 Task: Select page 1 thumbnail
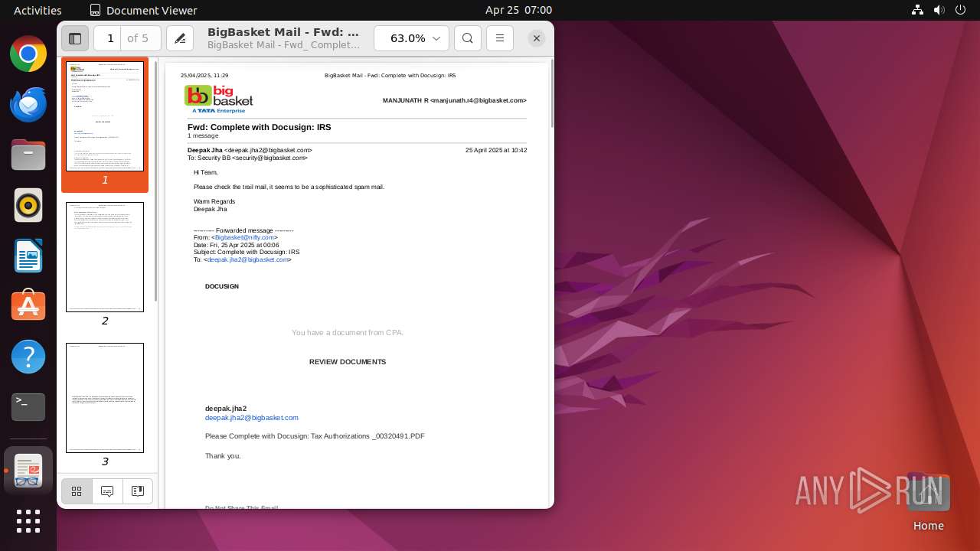(x=105, y=116)
